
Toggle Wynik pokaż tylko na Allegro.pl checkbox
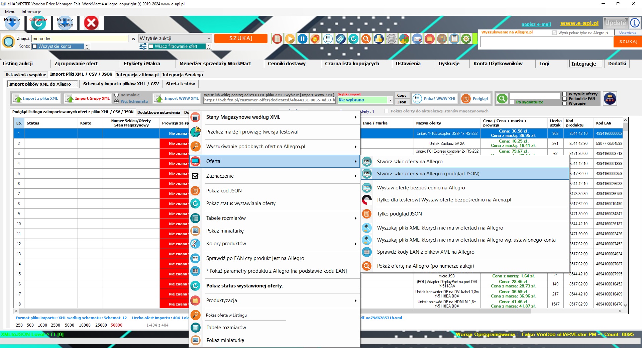(554, 33)
